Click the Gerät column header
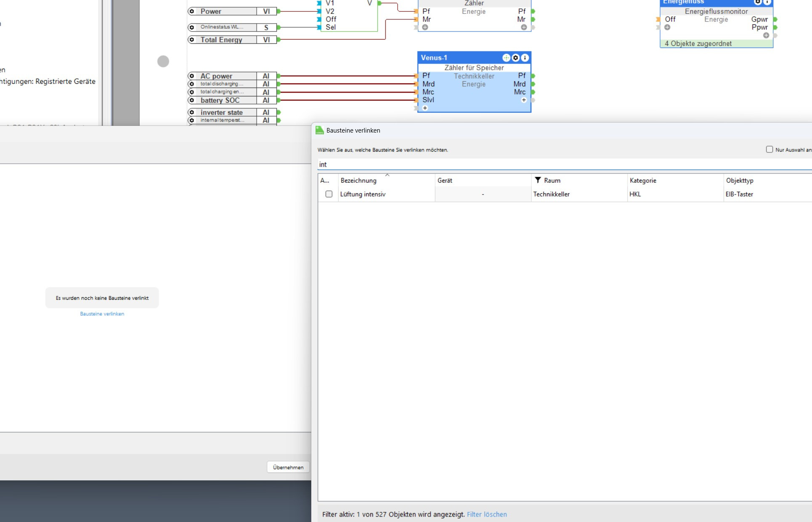This screenshot has width=812, height=522. (445, 181)
